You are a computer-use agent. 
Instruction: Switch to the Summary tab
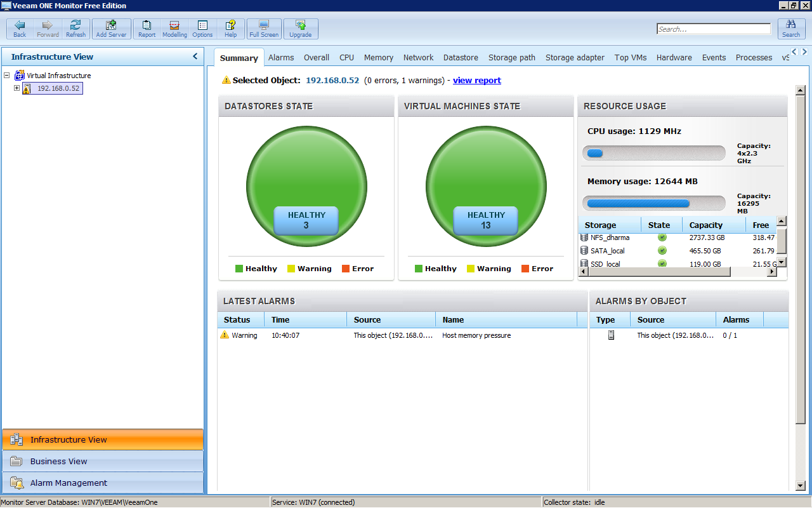click(x=239, y=58)
